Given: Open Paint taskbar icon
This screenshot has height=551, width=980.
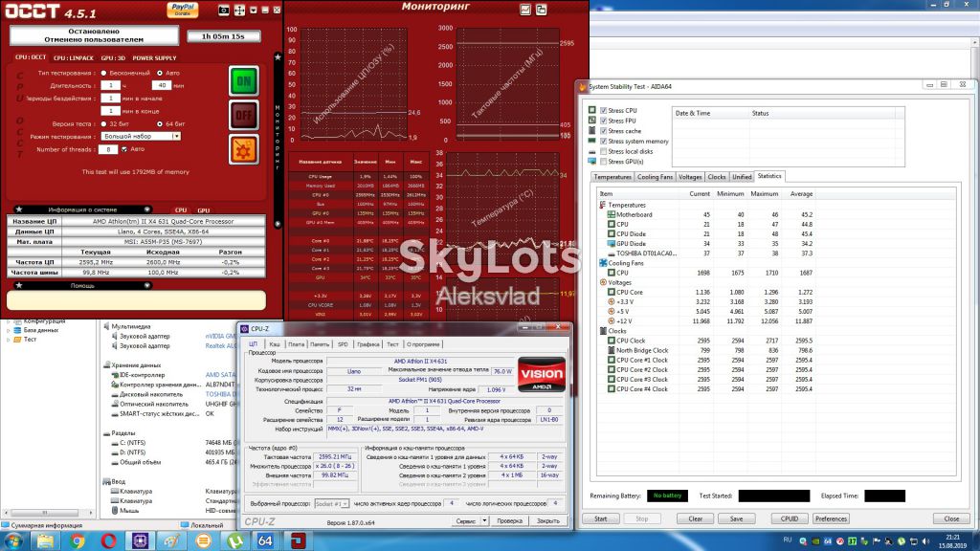Looking at the screenshot, I should pyautogui.click(x=172, y=540).
